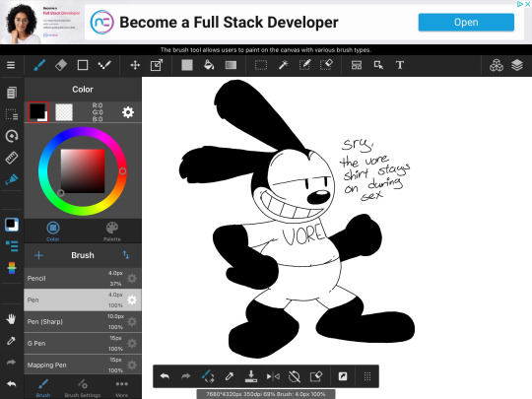Select the operation object tool
Image resolution: width=532 pixels, height=399 pixels.
point(378,65)
